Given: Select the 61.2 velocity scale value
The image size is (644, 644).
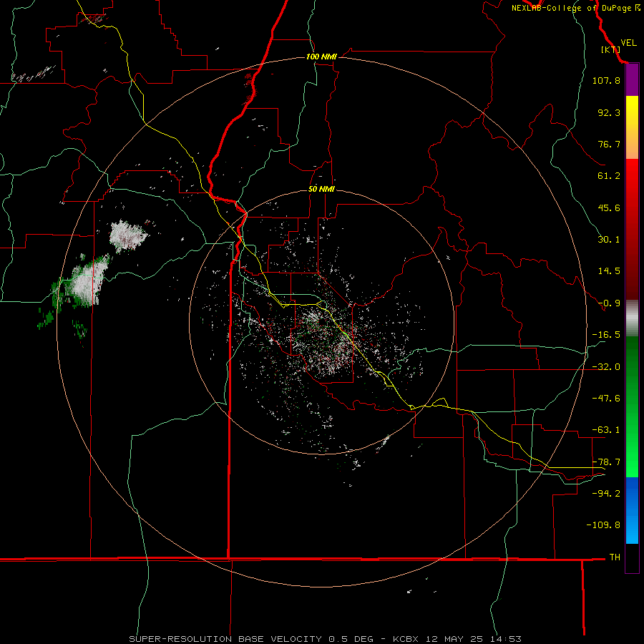Looking at the screenshot, I should point(609,176).
